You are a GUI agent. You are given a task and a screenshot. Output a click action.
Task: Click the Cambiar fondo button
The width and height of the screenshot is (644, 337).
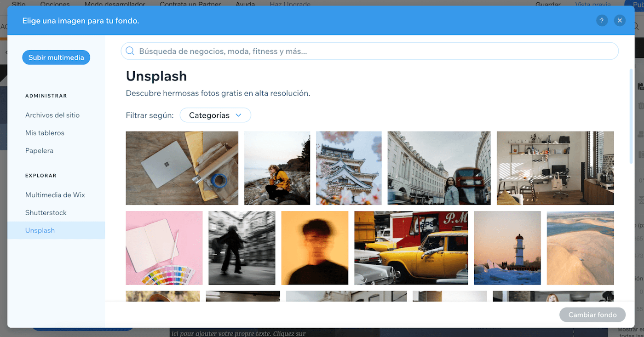(x=592, y=315)
